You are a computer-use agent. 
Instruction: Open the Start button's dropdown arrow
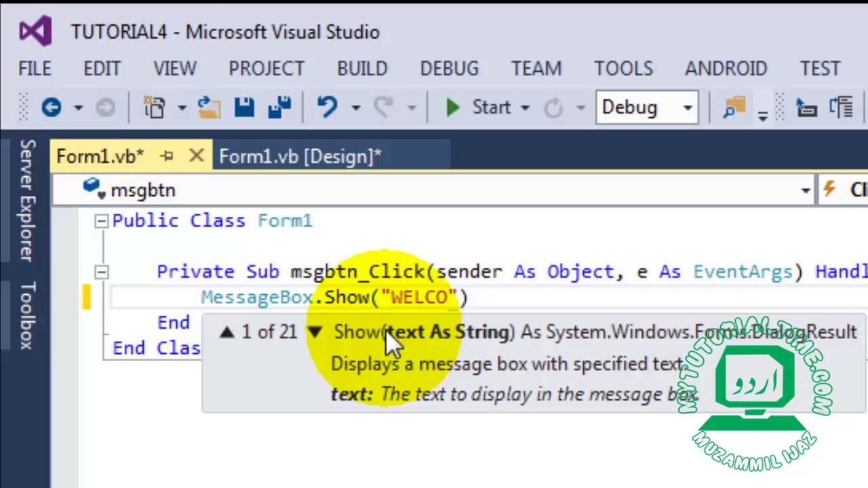point(524,108)
